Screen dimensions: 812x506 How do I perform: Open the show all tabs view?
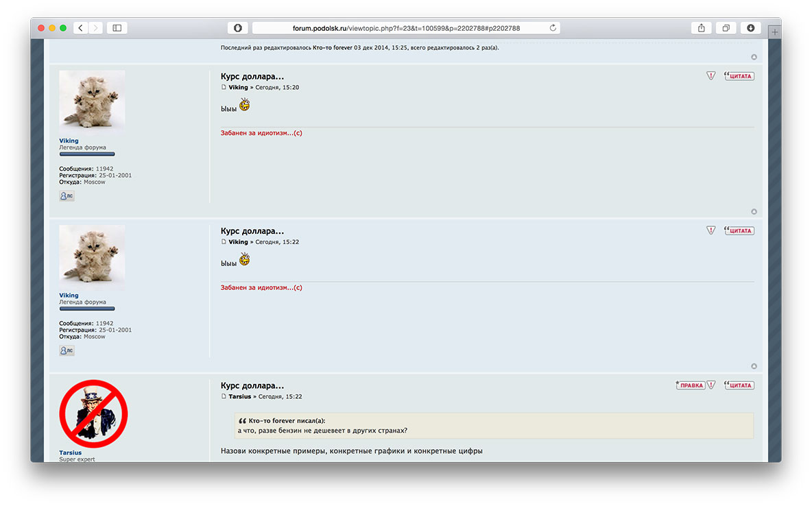point(726,28)
